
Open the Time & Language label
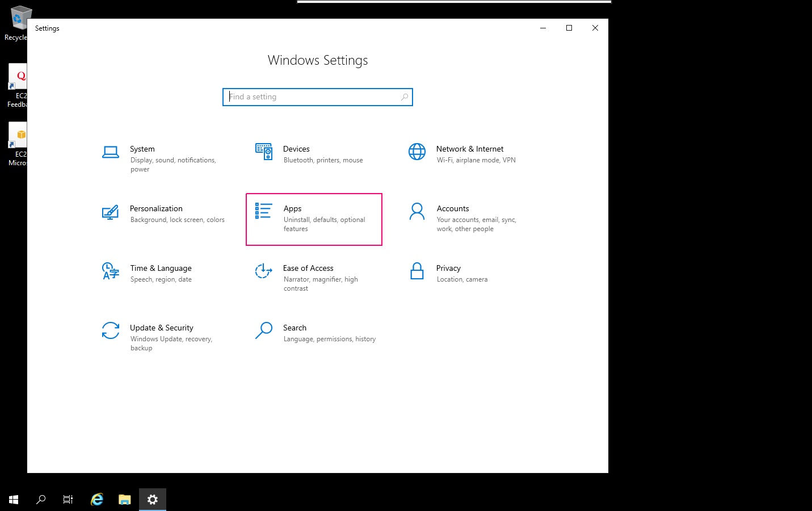[161, 268]
